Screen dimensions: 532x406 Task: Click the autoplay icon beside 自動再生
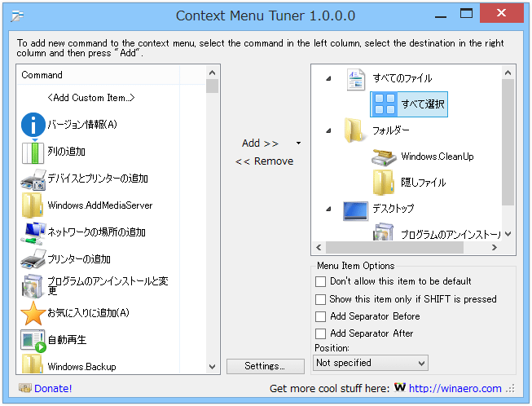pos(33,341)
